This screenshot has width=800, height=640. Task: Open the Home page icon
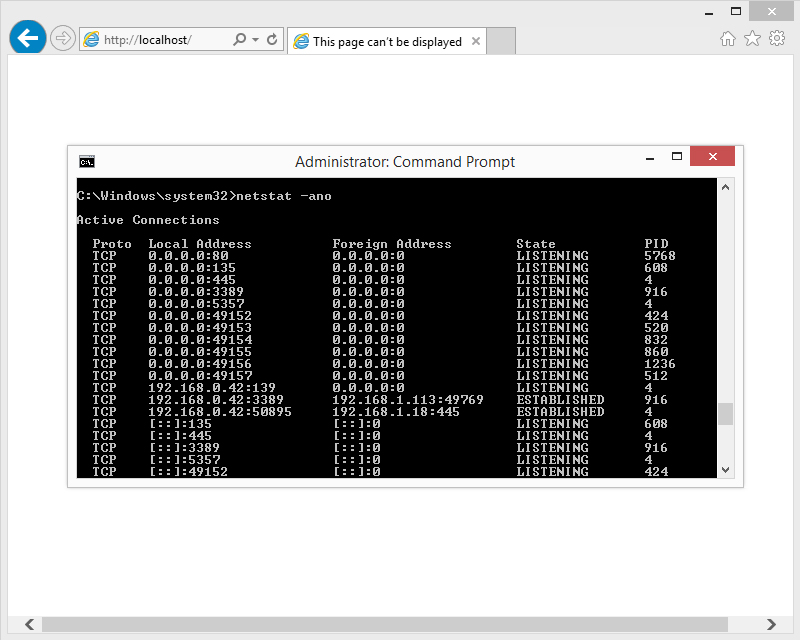(728, 38)
